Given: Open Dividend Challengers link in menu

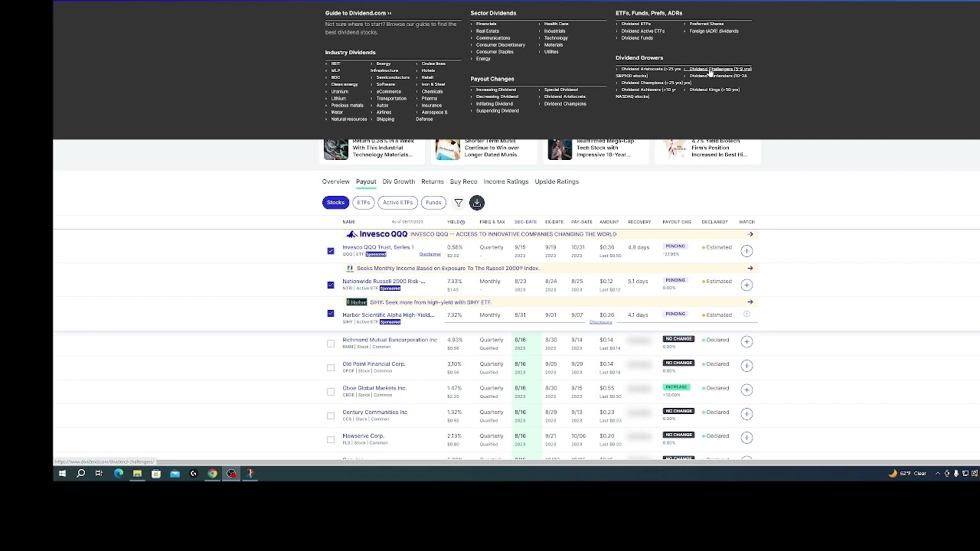Looking at the screenshot, I should pos(720,69).
